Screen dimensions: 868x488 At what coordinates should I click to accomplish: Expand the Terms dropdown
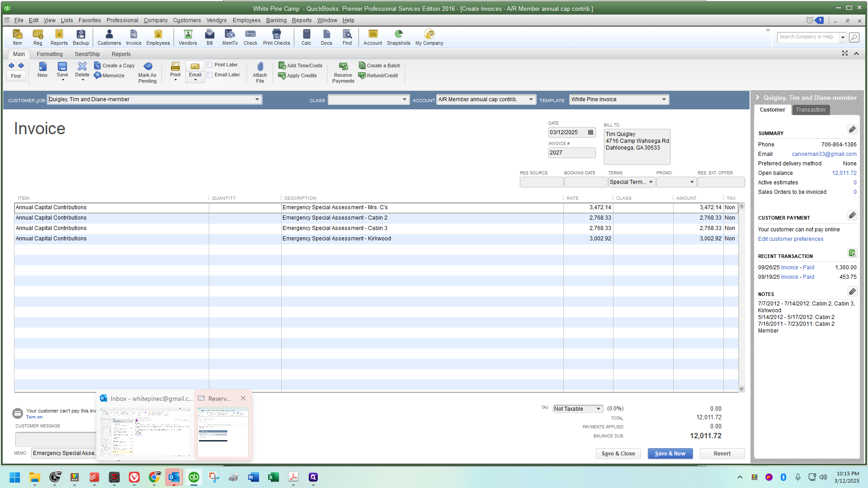(x=651, y=182)
